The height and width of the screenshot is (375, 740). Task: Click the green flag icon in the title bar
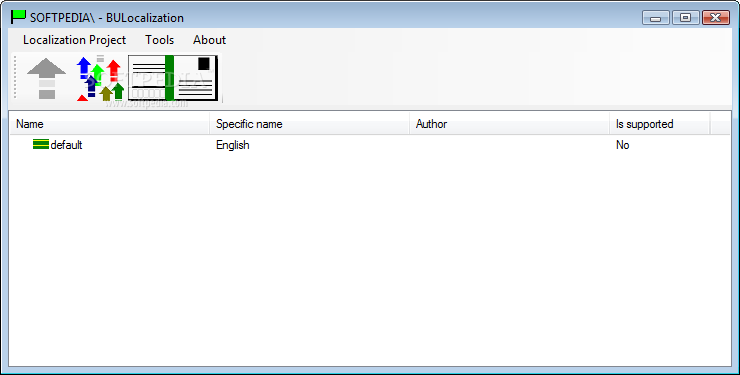[18, 17]
